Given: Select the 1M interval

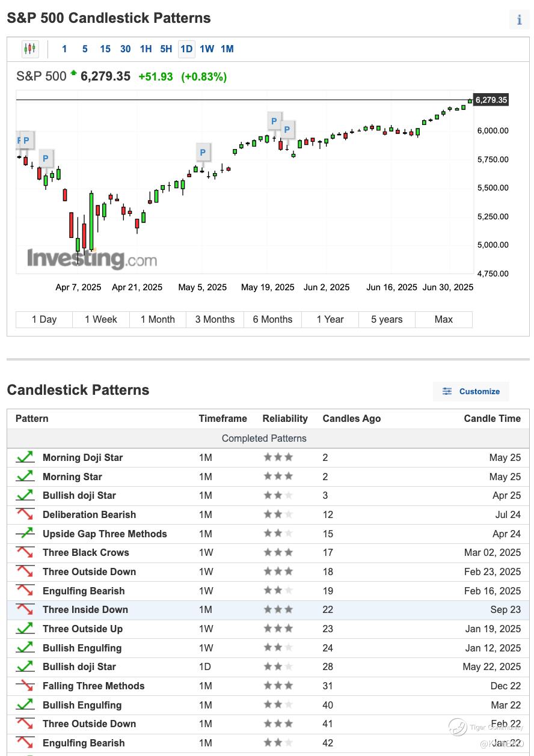Looking at the screenshot, I should point(227,49).
